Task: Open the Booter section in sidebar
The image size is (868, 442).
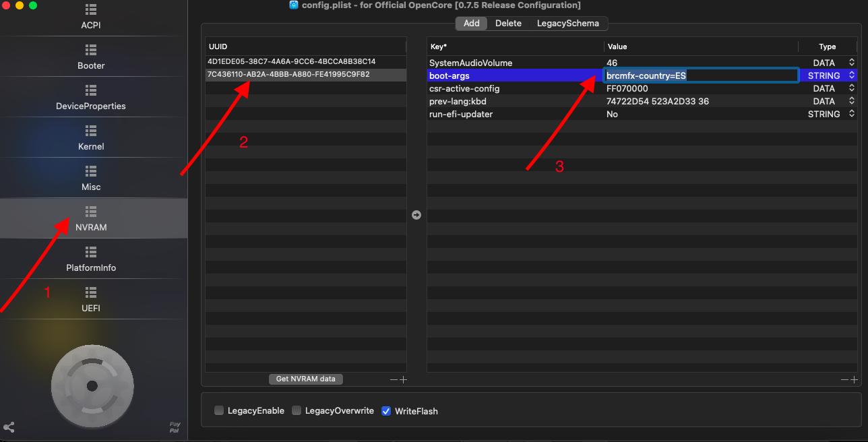Action: pyautogui.click(x=91, y=57)
